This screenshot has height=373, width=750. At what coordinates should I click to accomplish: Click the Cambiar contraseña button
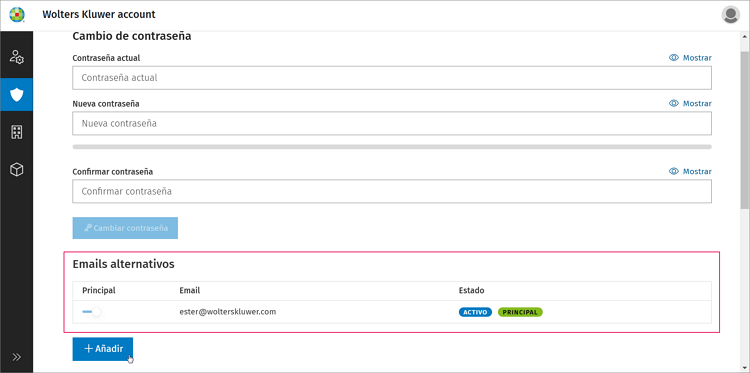pos(125,228)
